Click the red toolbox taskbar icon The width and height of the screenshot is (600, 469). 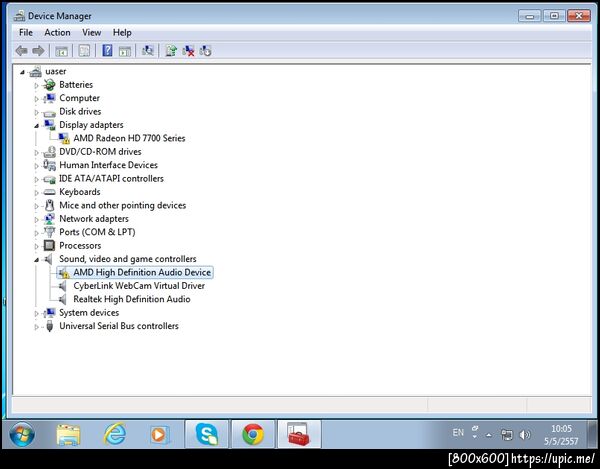tap(299, 434)
